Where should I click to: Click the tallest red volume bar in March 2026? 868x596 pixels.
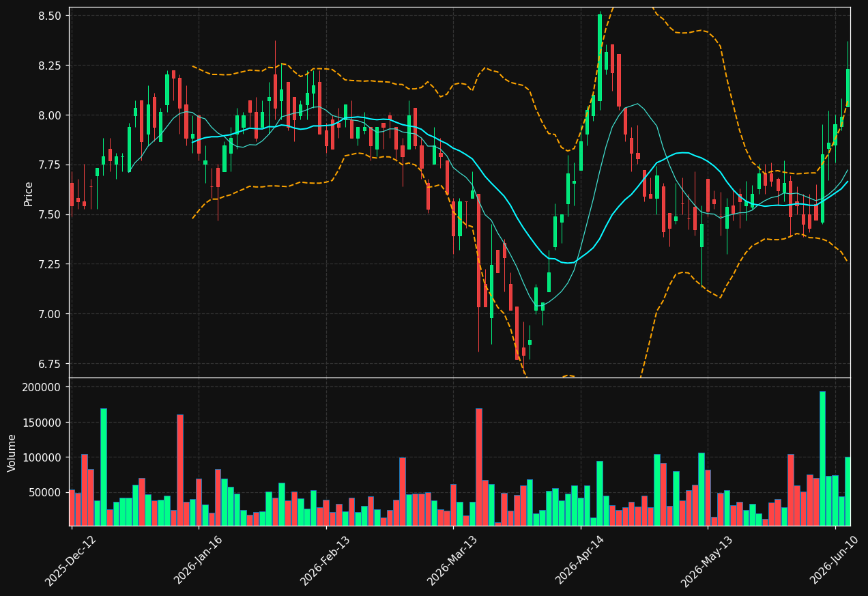point(479,467)
